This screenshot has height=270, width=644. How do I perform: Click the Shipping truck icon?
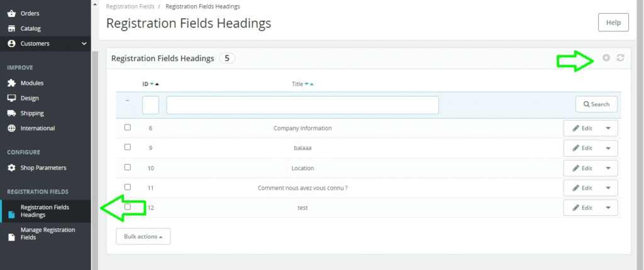[11, 113]
